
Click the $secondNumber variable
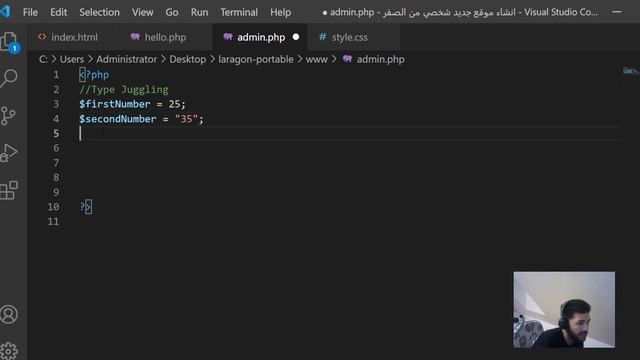click(x=118, y=119)
